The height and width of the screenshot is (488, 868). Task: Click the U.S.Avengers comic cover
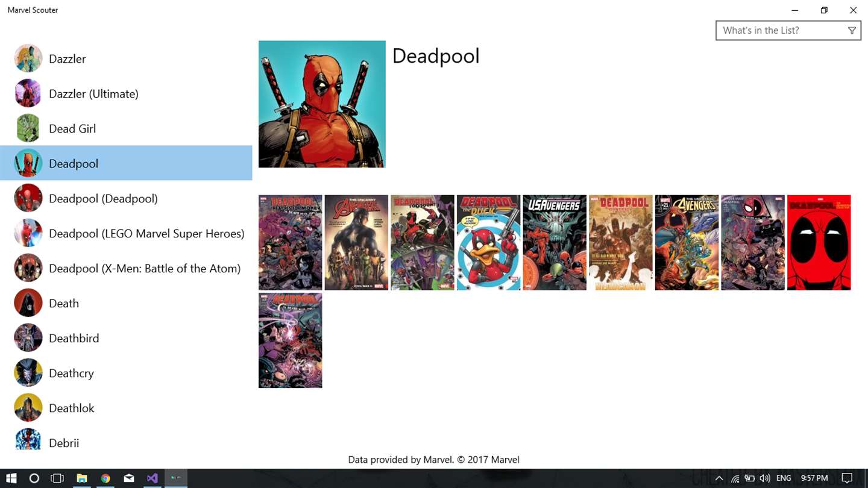(x=555, y=242)
